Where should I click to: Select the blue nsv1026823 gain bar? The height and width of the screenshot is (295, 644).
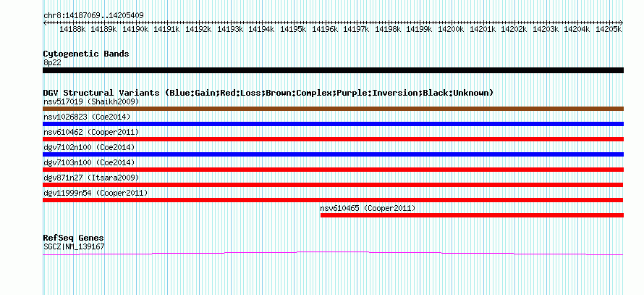click(x=333, y=124)
